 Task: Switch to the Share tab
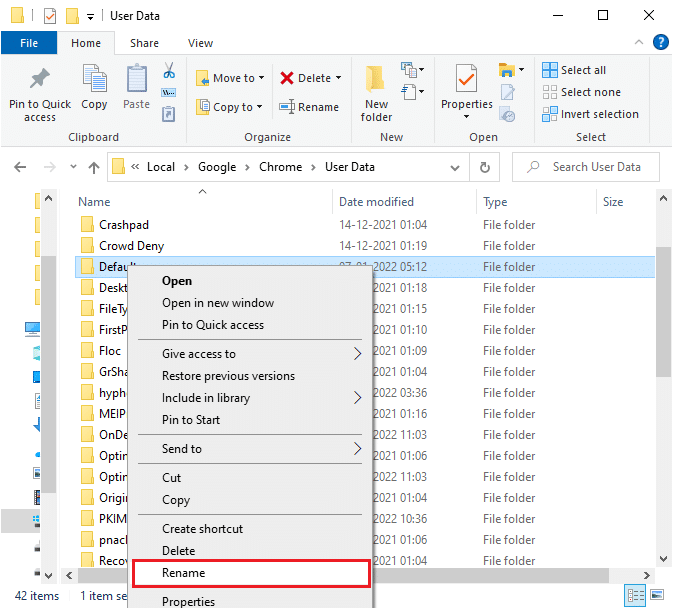(144, 43)
